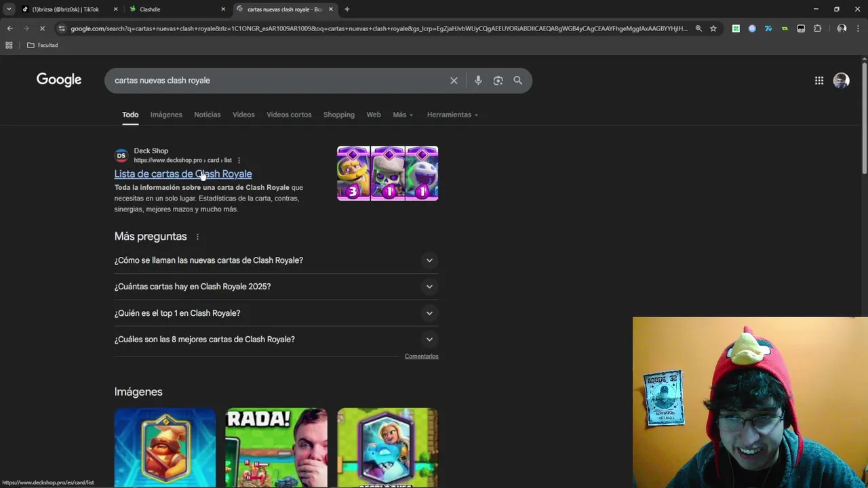Image resolution: width=868 pixels, height=488 pixels.
Task: Start voice search with the microphone icon
Action: point(478,81)
